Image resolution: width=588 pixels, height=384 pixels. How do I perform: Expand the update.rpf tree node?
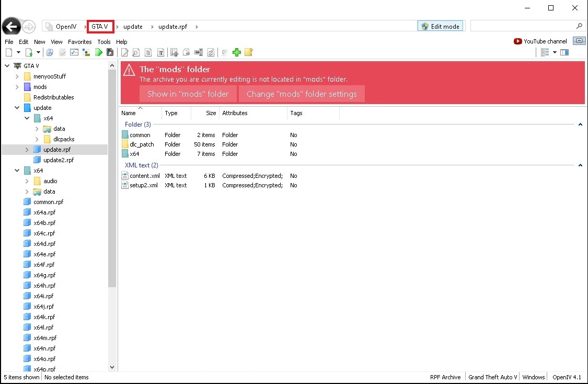(27, 150)
